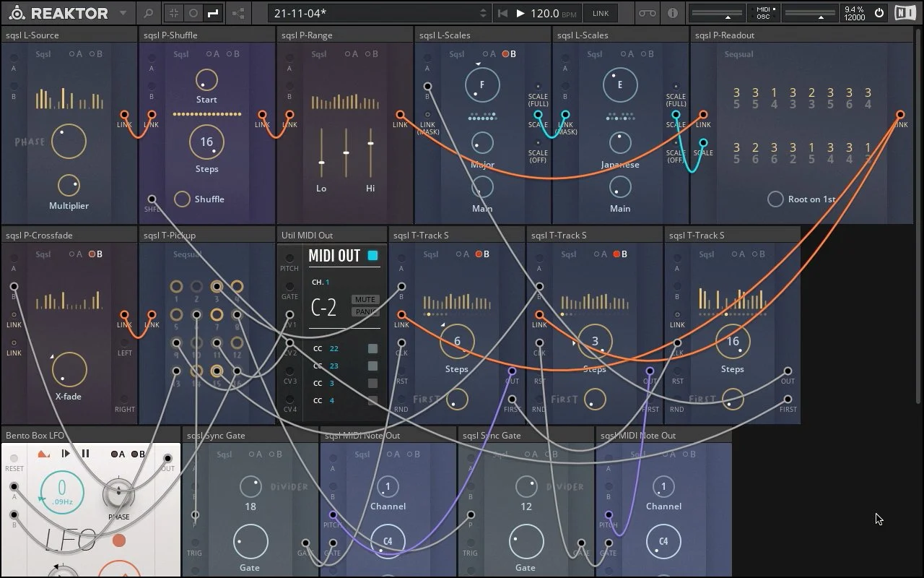Image resolution: width=924 pixels, height=578 pixels.
Task: Click the Start knob in P-Shuffle
Action: (x=206, y=80)
